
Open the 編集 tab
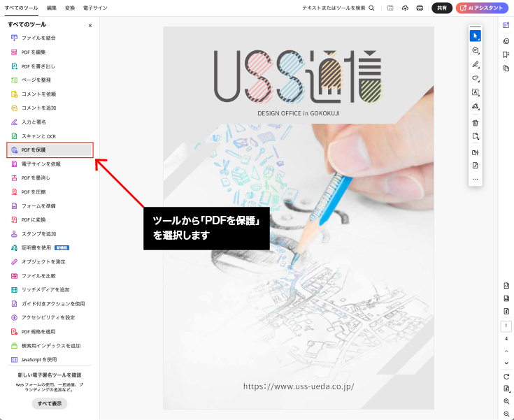pyautogui.click(x=52, y=8)
